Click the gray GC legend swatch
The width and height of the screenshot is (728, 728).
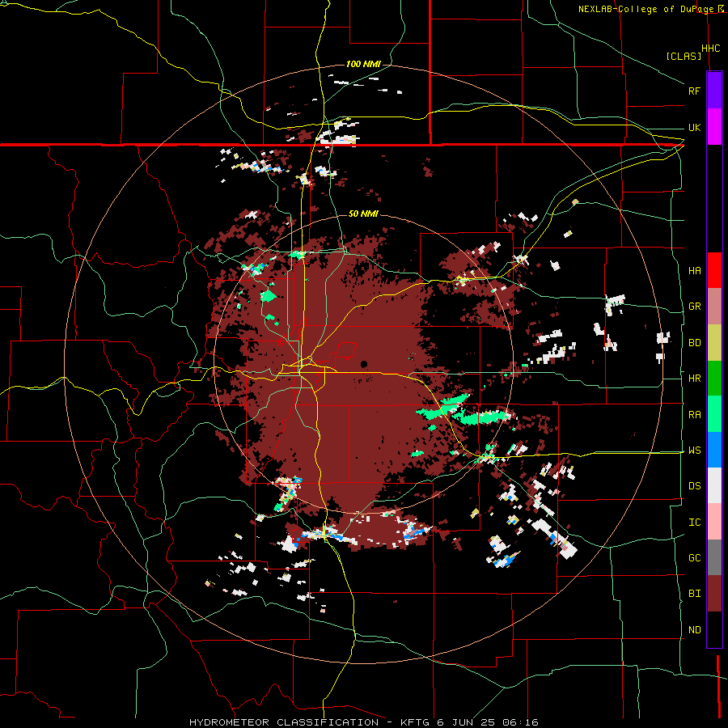pyautogui.click(x=714, y=557)
